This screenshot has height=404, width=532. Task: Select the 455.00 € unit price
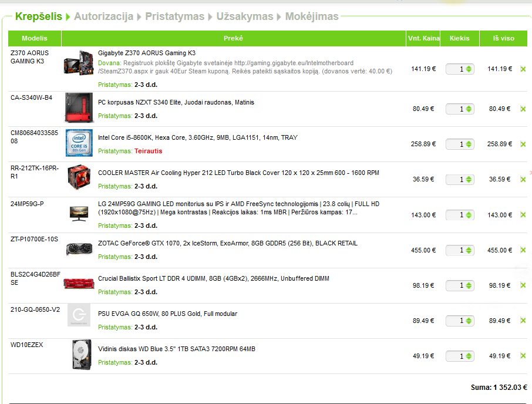(423, 250)
